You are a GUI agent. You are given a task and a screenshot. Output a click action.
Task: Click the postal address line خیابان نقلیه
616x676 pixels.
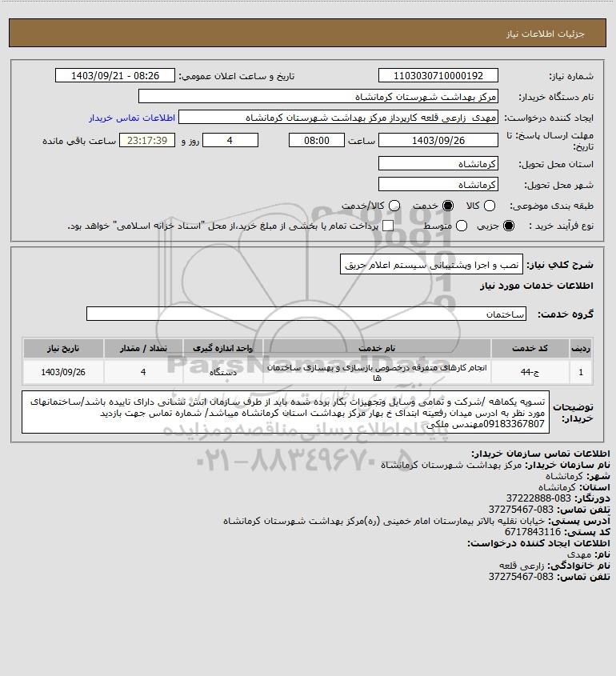[384, 521]
